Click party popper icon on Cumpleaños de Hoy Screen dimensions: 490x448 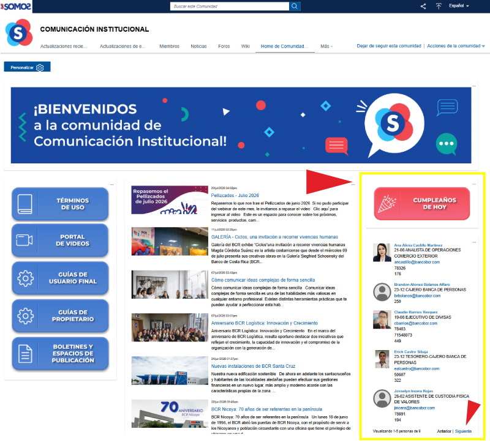coord(386,204)
